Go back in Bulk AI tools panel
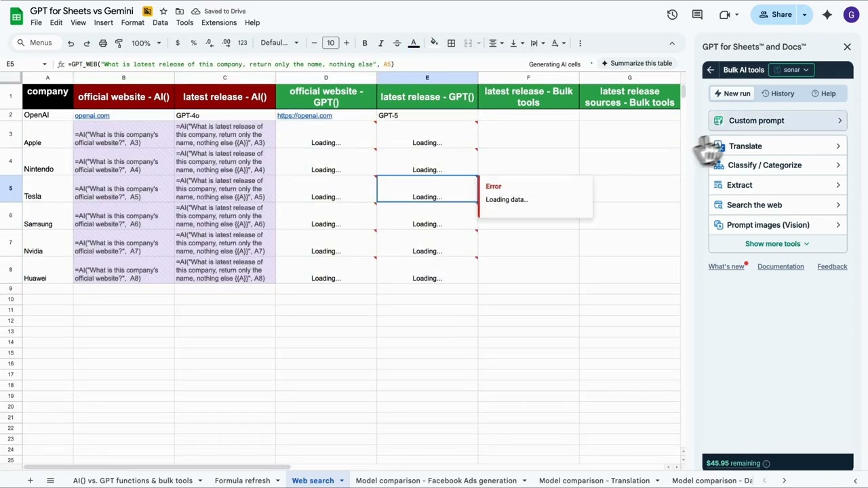 (x=711, y=70)
